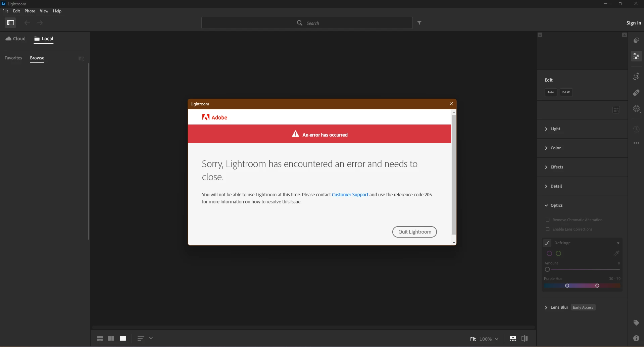This screenshot has width=644, height=347.
Task: Switch to the Cloud tab
Action: 15,39
